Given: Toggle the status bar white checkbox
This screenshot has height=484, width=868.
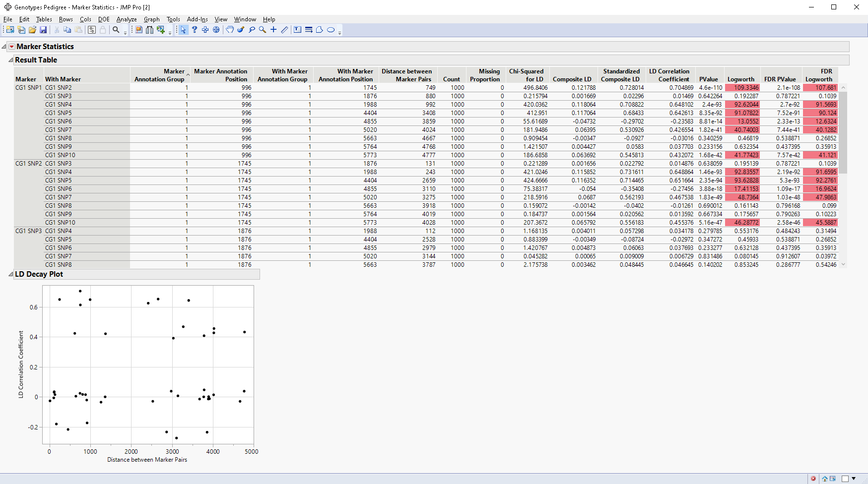Looking at the screenshot, I should 845,479.
